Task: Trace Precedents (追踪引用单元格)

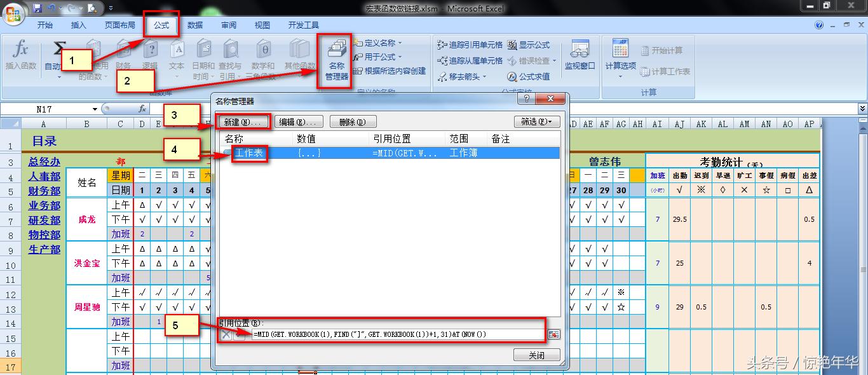Action: click(470, 44)
